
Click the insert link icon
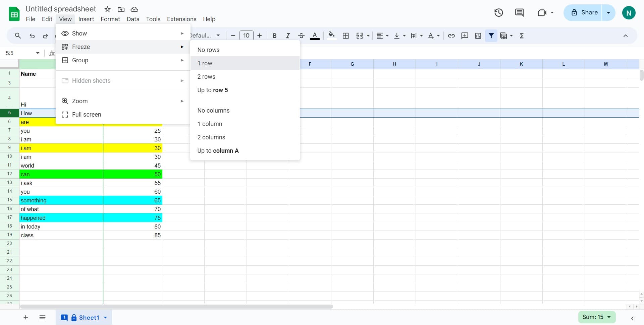pyautogui.click(x=451, y=36)
